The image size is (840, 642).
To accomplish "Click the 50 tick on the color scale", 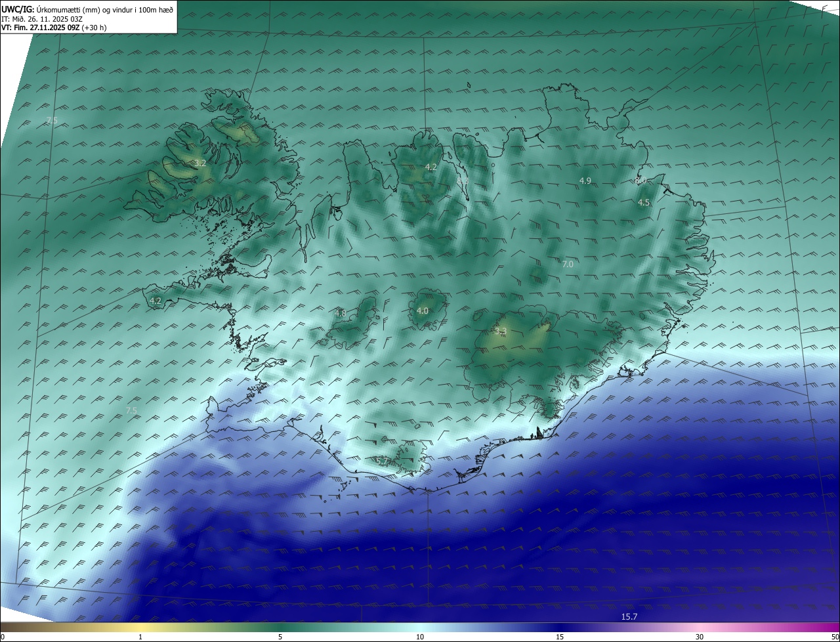I will [835, 637].
